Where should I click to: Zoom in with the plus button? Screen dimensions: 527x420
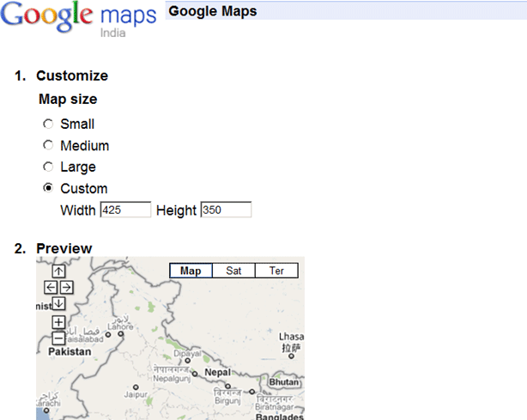pyautogui.click(x=58, y=322)
